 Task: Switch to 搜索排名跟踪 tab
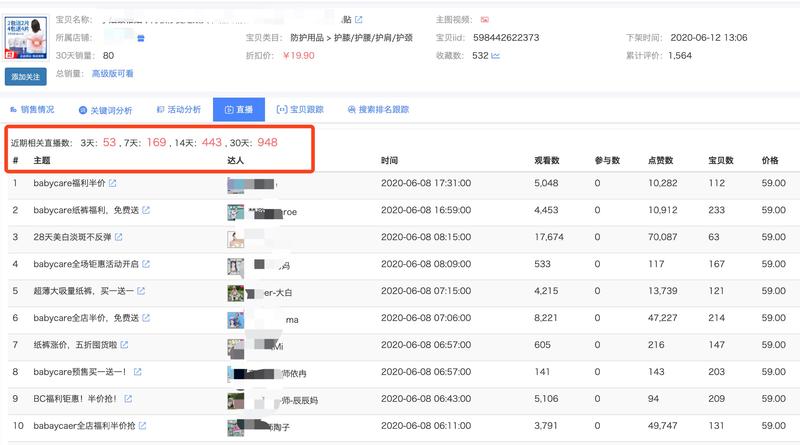378,109
